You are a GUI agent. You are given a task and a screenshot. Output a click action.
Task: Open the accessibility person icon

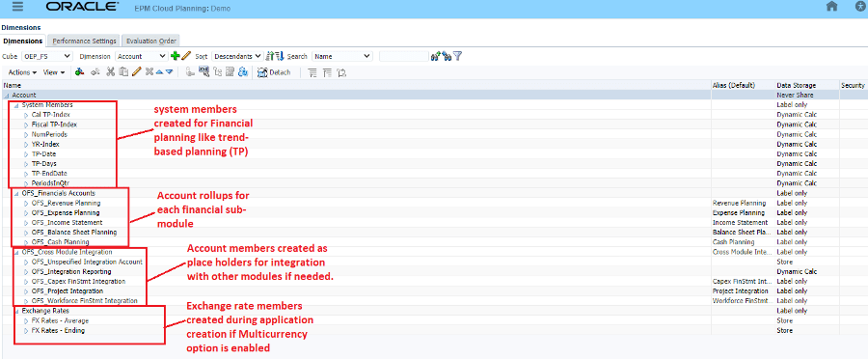click(x=859, y=7)
